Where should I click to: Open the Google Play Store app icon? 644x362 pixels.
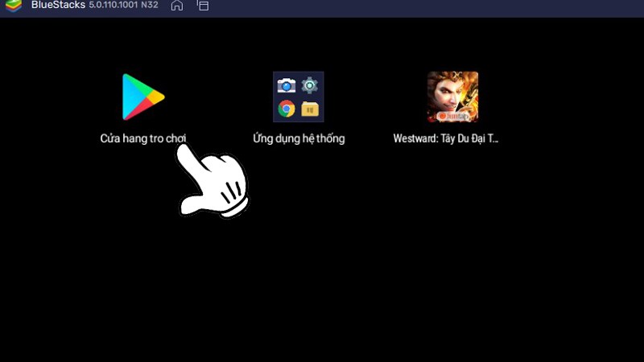[143, 97]
